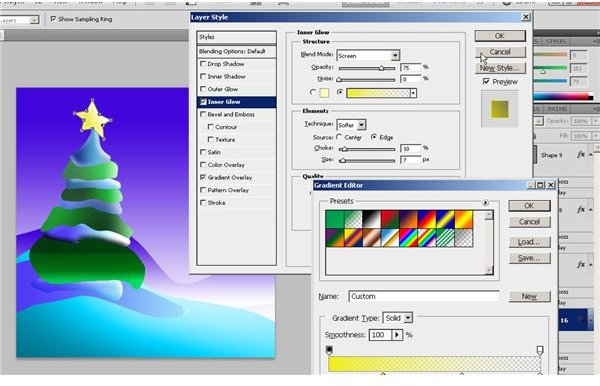This screenshot has width=600, height=386.
Task: Select the transparent stripes gradient preset
Action: click(445, 238)
